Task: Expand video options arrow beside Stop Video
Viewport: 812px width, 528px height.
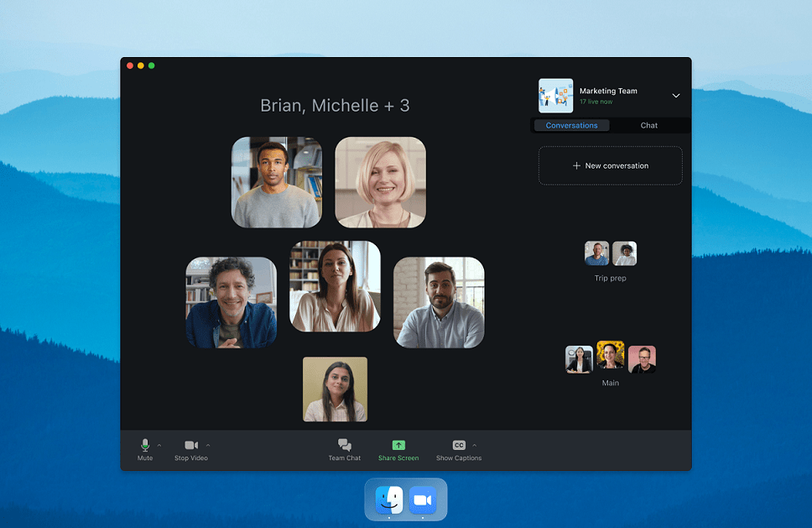Action: coord(208,446)
